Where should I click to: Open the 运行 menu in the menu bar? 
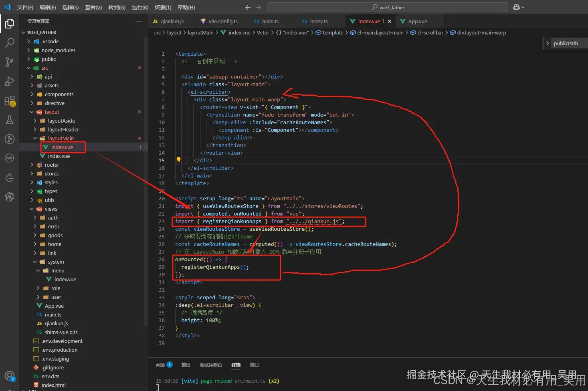point(139,7)
